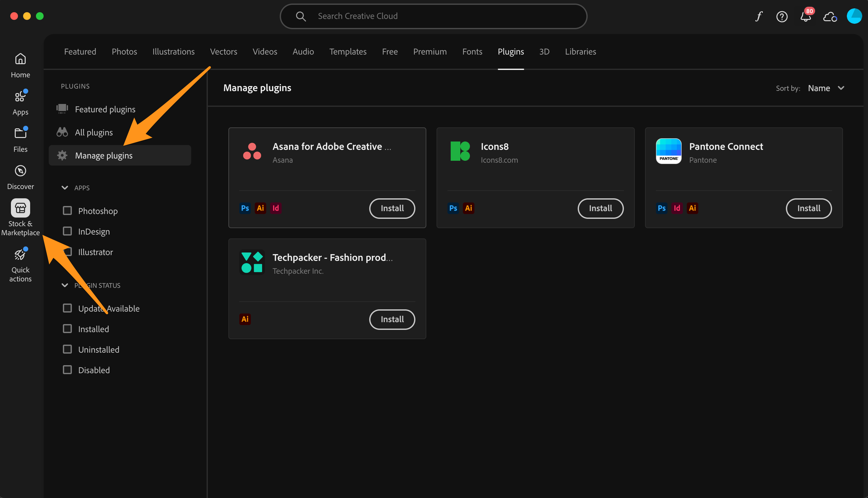Open the Templates tab
This screenshot has height=498, width=868.
coord(348,52)
